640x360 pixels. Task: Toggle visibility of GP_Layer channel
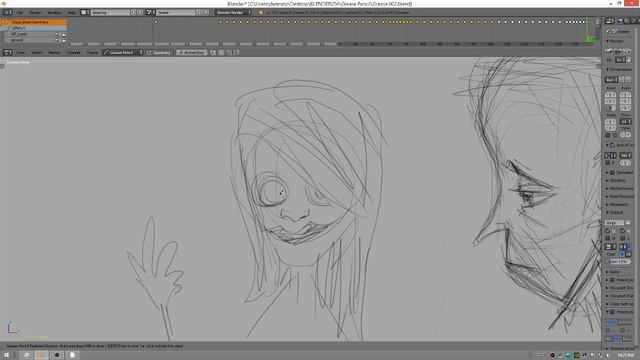(x=57, y=34)
